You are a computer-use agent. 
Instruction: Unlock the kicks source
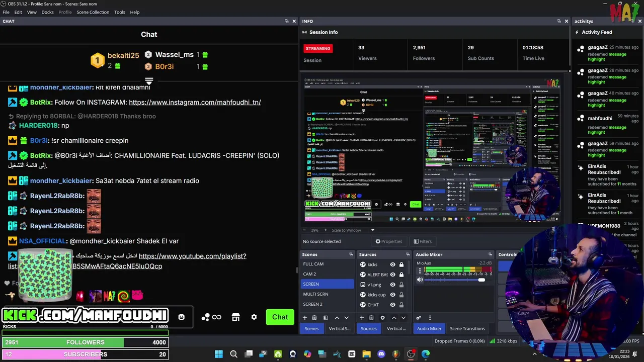coord(401,264)
